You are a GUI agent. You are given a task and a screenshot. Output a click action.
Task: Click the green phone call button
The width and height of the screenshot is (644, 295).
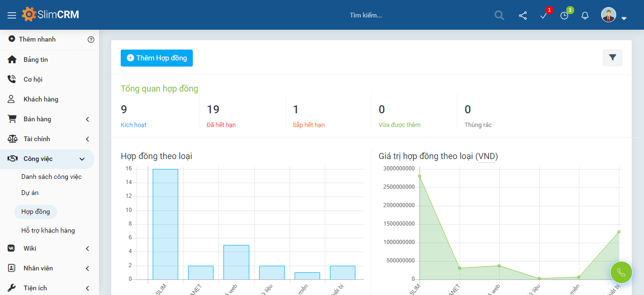(x=621, y=272)
